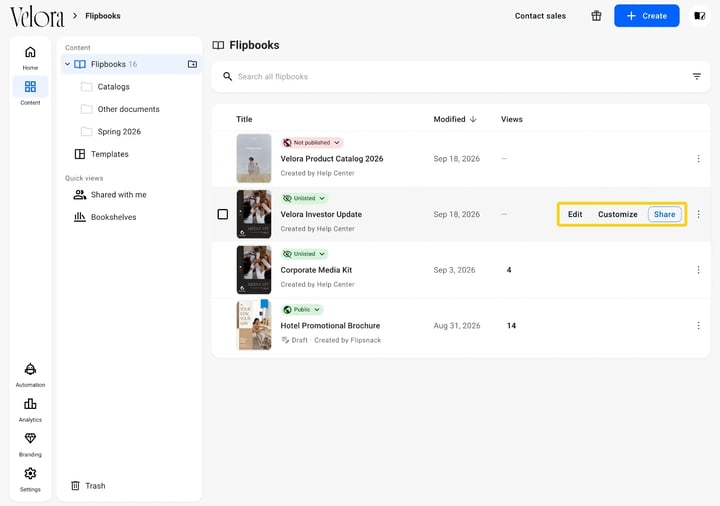Sort by the Views column header
Image resolution: width=720 pixels, height=506 pixels.
512,119
